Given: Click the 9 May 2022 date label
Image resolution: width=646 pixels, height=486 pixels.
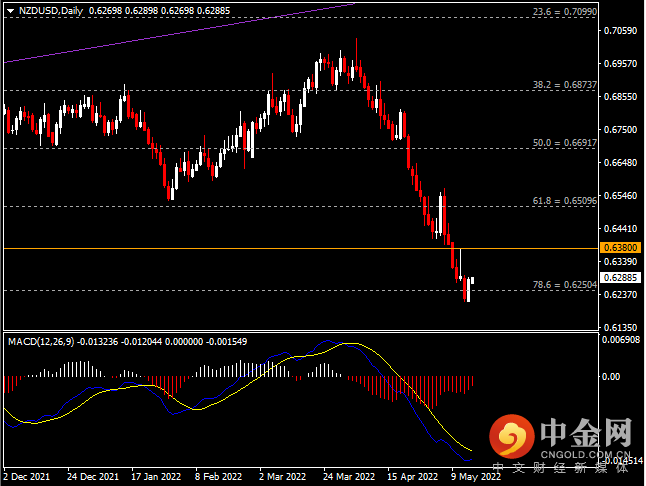Looking at the screenshot, I should pos(474,477).
